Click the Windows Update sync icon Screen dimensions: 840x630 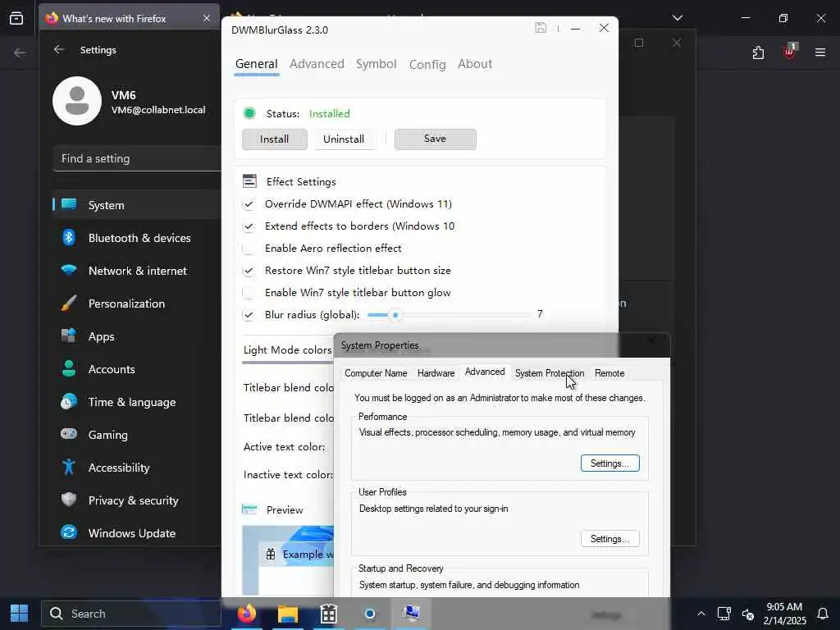click(69, 532)
